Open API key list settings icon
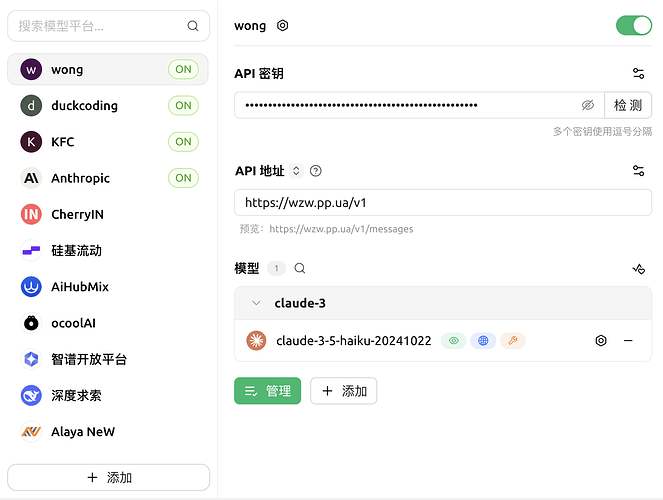Viewport: 663px width, 500px height. pos(638,74)
